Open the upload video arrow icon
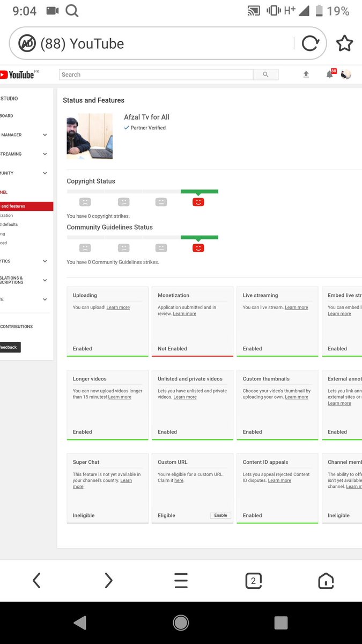The height and width of the screenshot is (644, 362). (306, 75)
